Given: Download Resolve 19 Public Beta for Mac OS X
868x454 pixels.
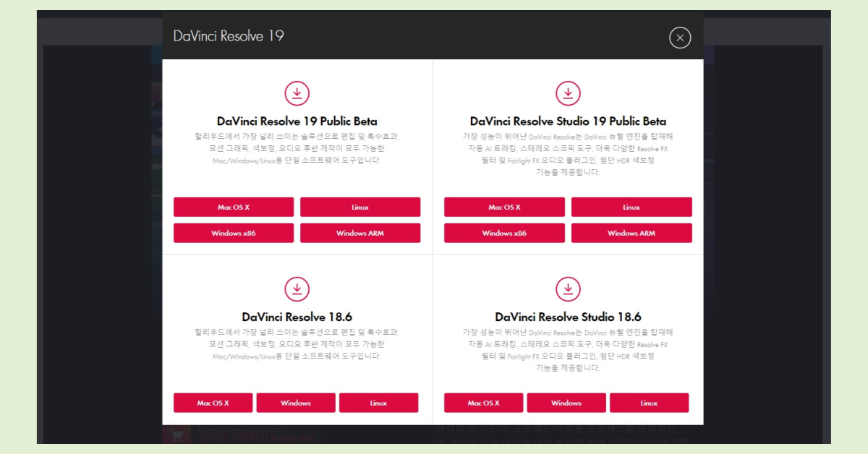Looking at the screenshot, I should (x=234, y=207).
